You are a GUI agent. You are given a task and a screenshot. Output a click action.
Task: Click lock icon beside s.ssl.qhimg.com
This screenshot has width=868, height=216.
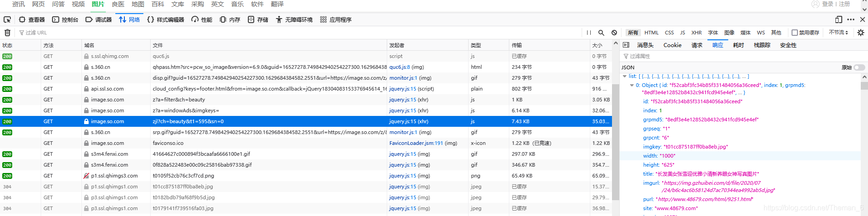[86, 56]
